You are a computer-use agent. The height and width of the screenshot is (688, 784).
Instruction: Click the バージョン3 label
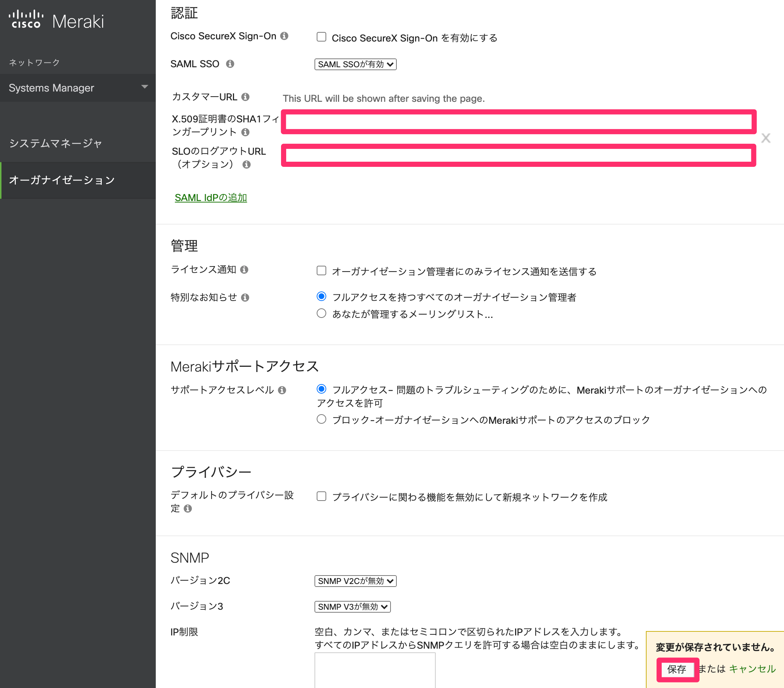[x=197, y=606]
